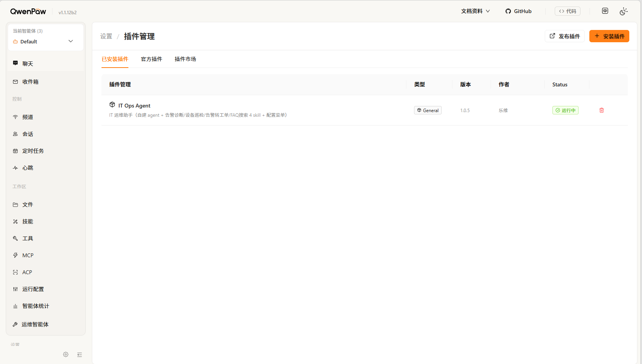
Task: Click the 心跳 pulse icon
Action: click(x=15, y=168)
